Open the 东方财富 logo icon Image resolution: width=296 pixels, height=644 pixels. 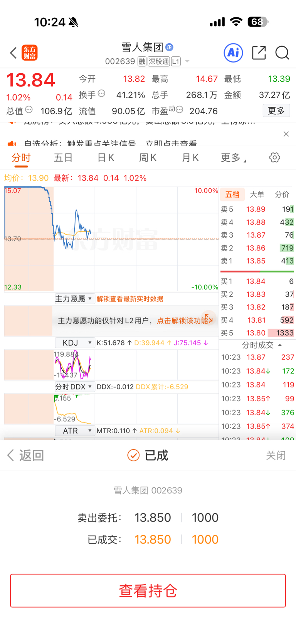click(x=30, y=53)
